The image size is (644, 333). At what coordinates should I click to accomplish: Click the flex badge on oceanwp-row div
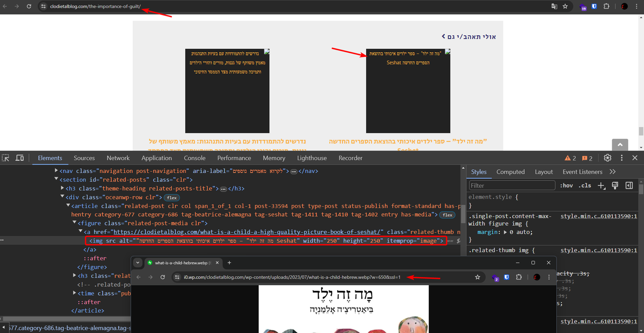point(172,197)
